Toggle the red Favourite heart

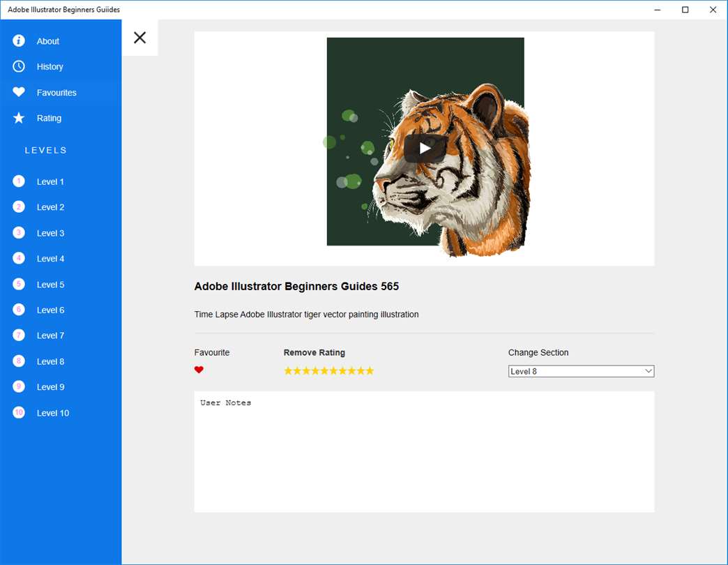point(199,370)
